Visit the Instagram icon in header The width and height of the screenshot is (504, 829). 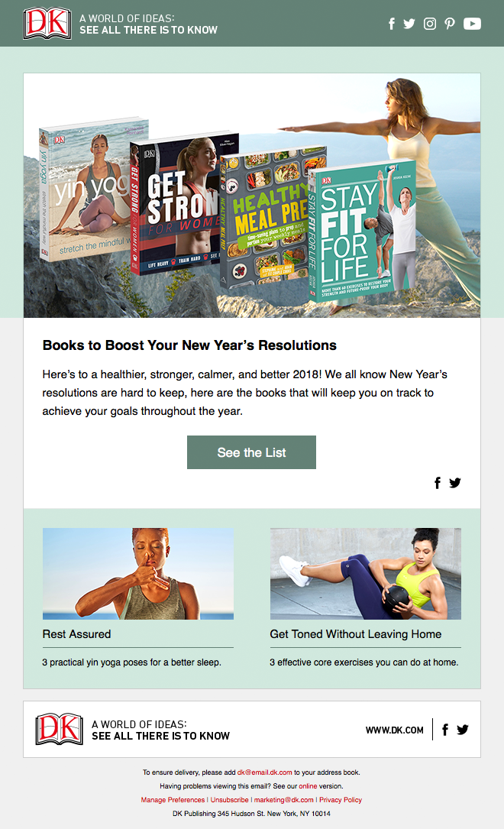coord(430,24)
